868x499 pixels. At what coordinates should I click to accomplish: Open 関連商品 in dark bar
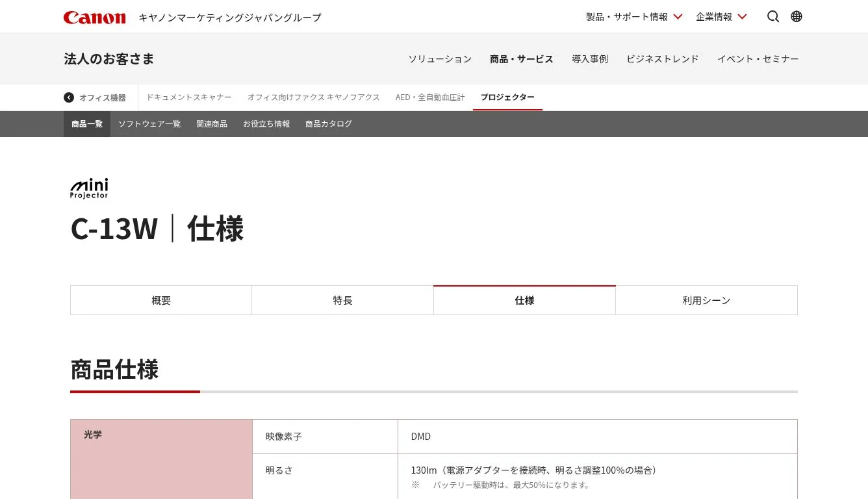coord(212,124)
